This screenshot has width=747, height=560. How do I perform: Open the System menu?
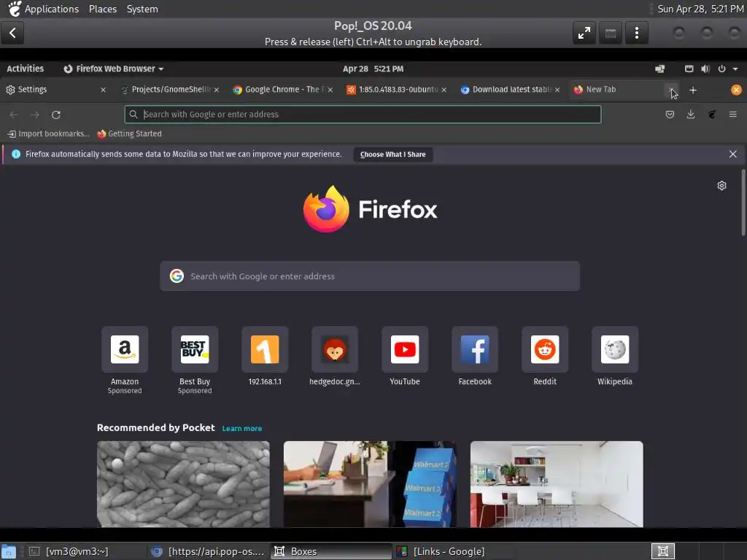click(x=142, y=9)
